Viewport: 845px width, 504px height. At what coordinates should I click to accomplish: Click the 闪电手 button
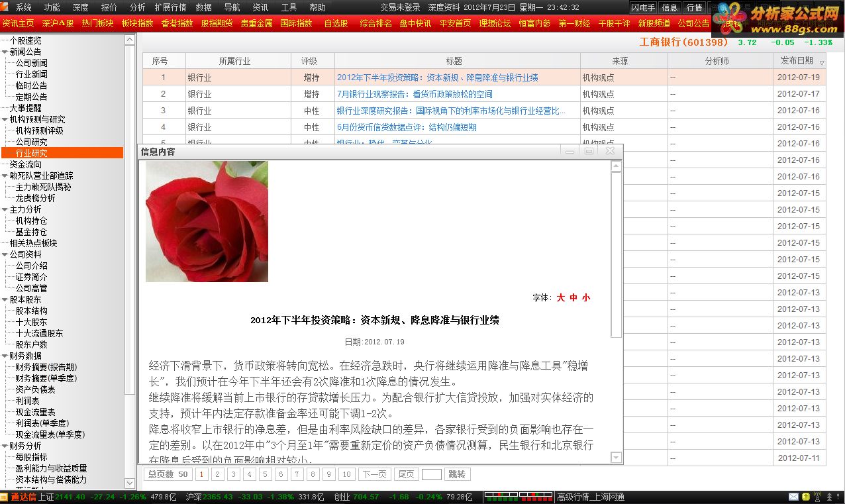642,8
